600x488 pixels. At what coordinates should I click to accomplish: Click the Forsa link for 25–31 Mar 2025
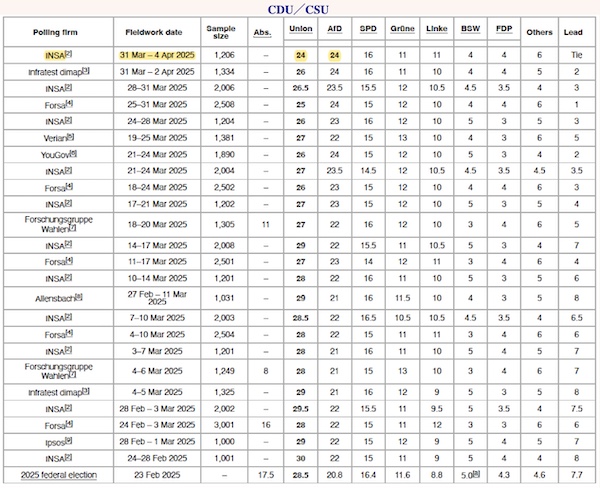click(55, 104)
